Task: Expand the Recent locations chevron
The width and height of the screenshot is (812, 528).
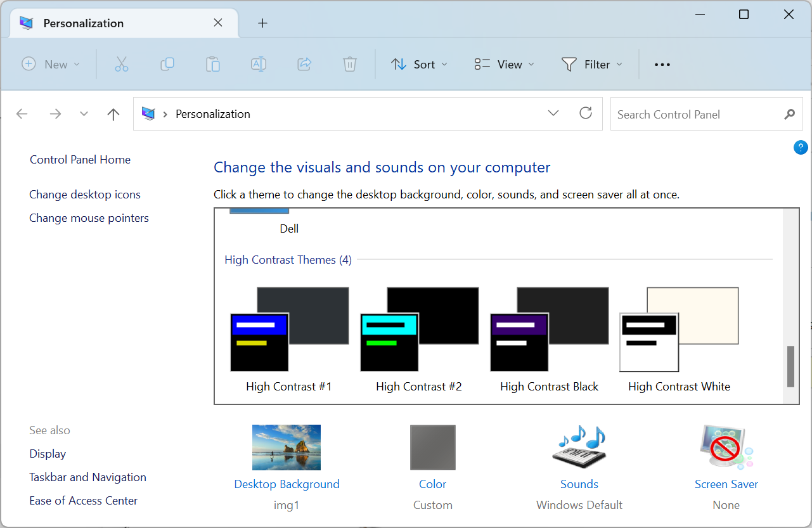Action: [84, 114]
